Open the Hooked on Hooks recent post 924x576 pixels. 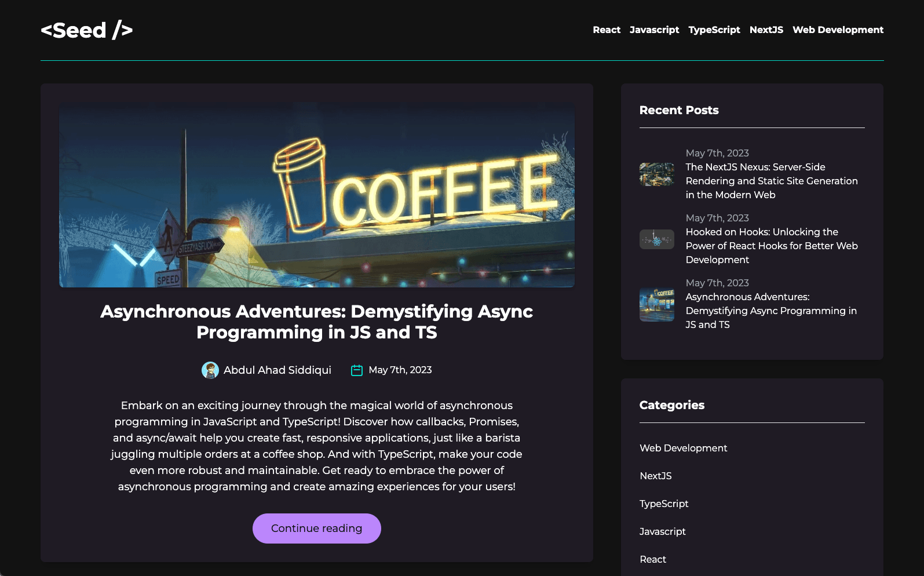coord(771,246)
